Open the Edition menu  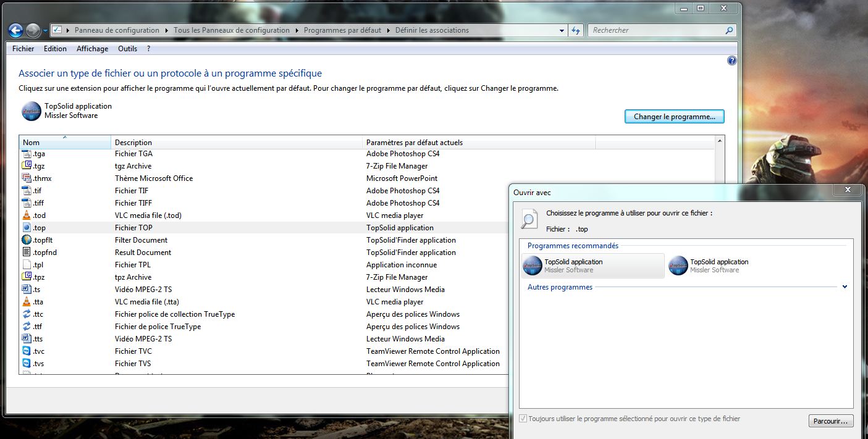click(x=56, y=49)
